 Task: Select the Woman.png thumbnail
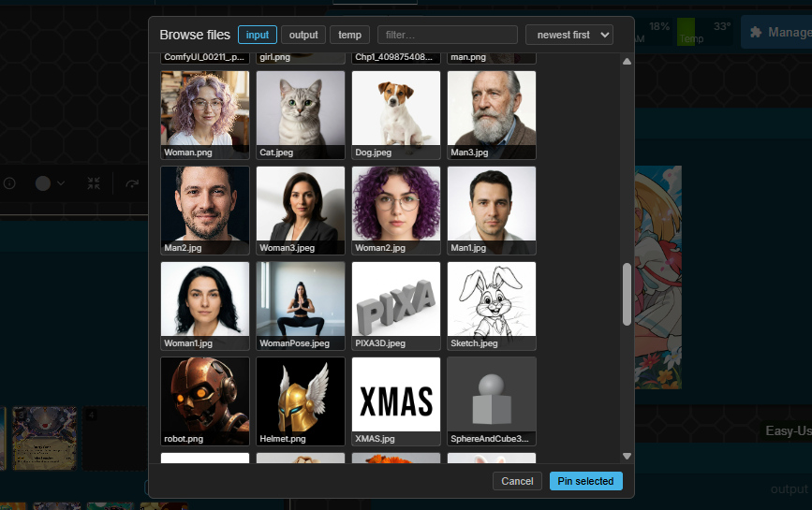205,115
